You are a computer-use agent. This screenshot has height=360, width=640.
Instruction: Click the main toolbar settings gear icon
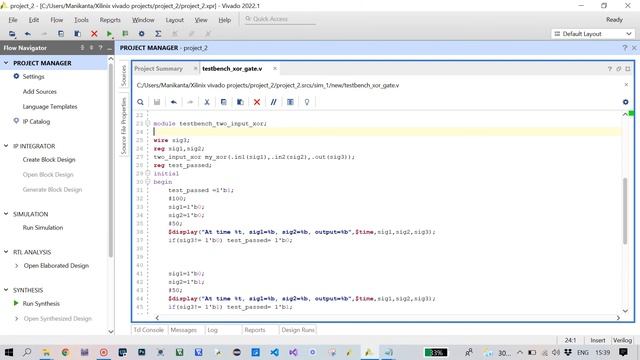141,34
